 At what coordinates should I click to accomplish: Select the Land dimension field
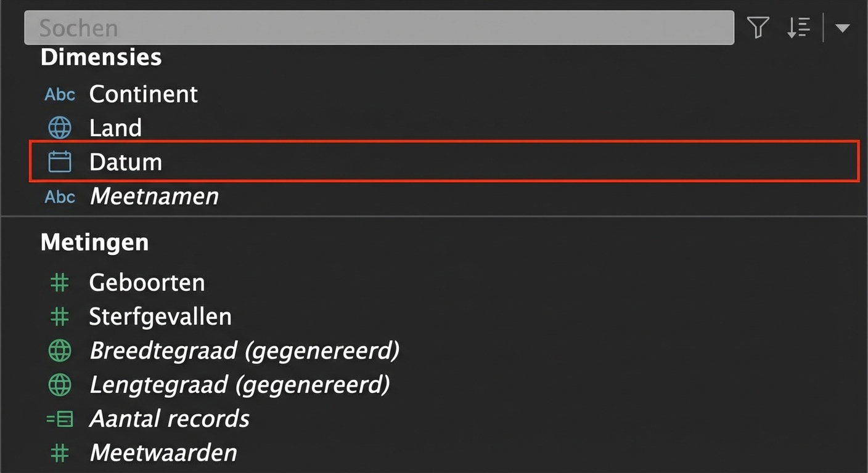115,127
